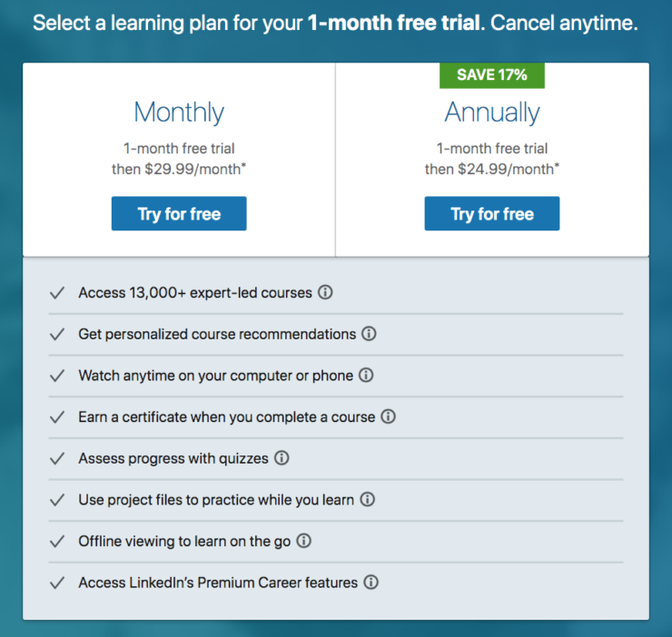Viewport: 672px width, 637px height.
Task: Open info icon for project files feature
Action: point(368,499)
